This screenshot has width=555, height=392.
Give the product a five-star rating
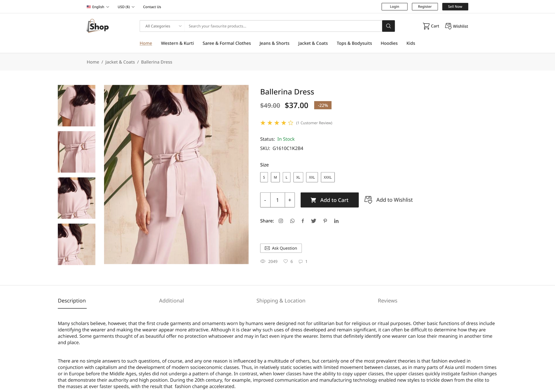coord(290,123)
